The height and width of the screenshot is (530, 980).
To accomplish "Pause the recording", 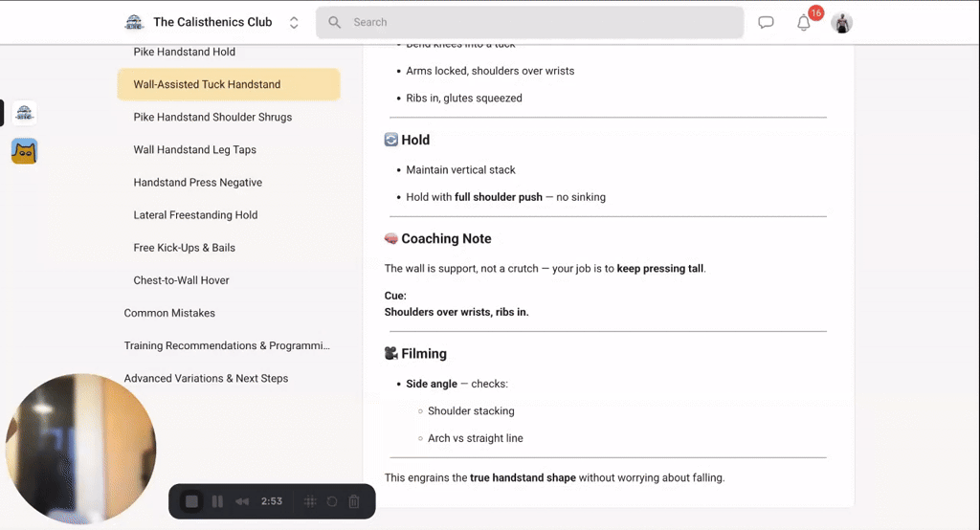I will (217, 501).
